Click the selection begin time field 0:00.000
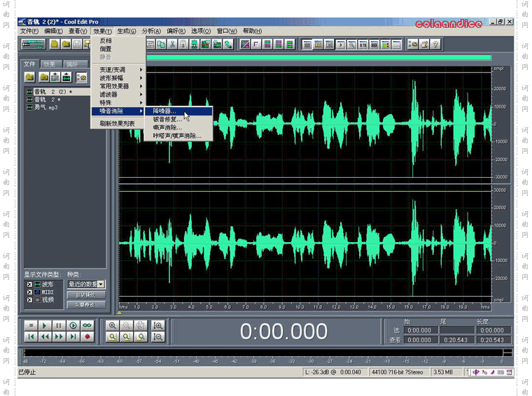 (x=420, y=330)
